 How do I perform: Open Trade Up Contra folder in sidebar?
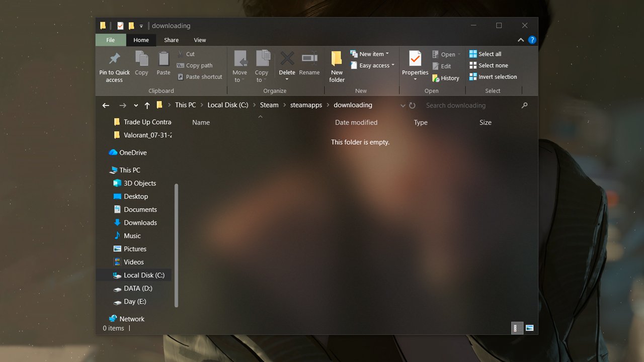pyautogui.click(x=142, y=122)
